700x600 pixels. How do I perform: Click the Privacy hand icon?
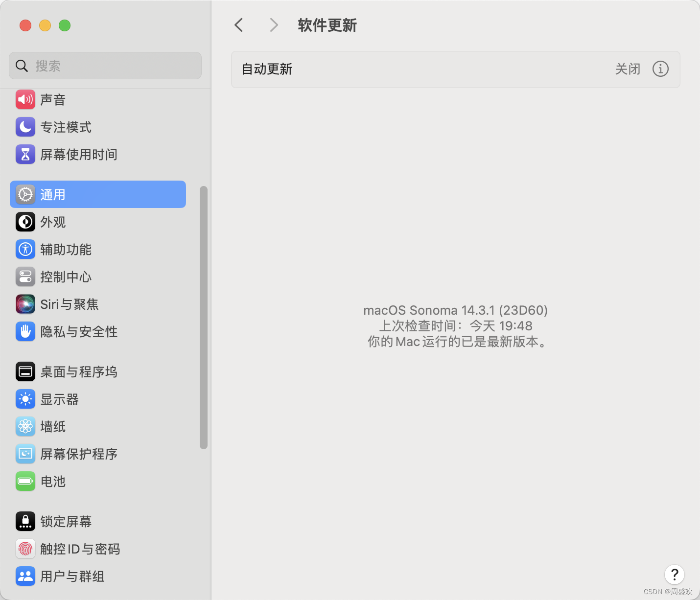[25, 331]
